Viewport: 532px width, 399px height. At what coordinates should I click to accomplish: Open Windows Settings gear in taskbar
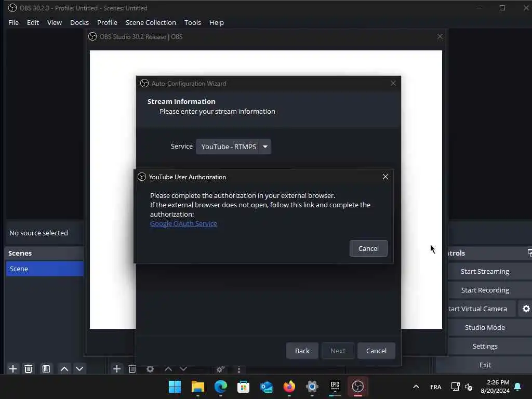tap(312, 387)
